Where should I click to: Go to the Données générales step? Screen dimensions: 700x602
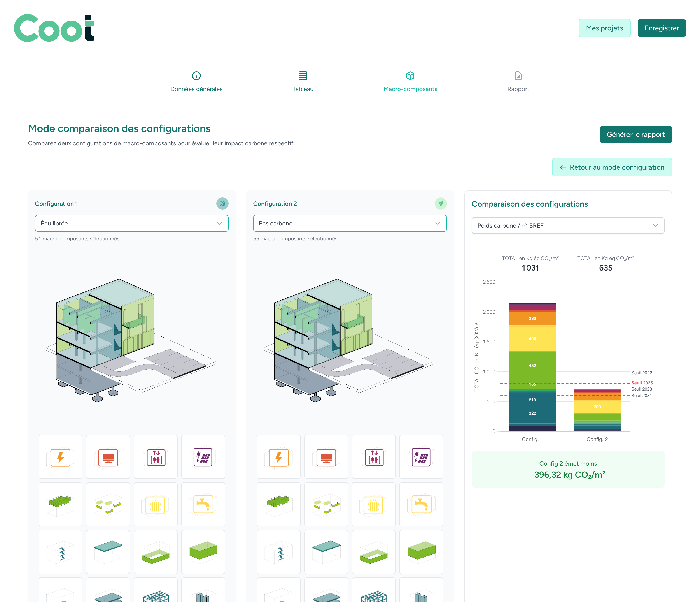[196, 89]
